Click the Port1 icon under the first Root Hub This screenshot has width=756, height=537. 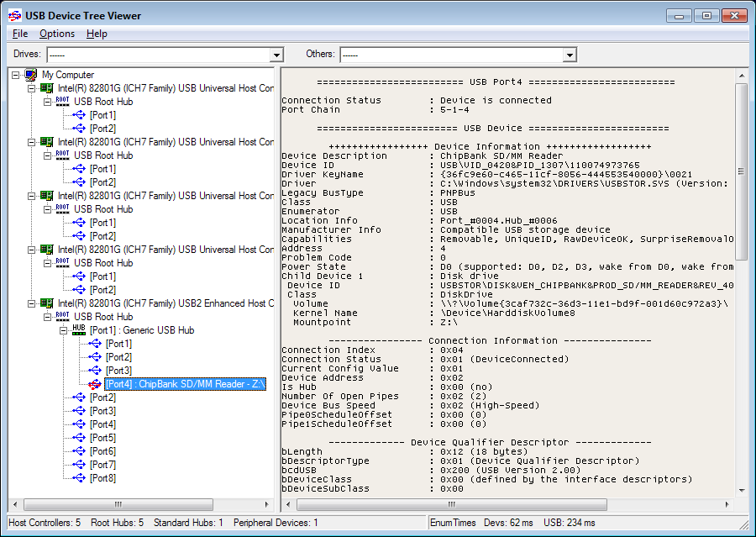pyautogui.click(x=79, y=116)
